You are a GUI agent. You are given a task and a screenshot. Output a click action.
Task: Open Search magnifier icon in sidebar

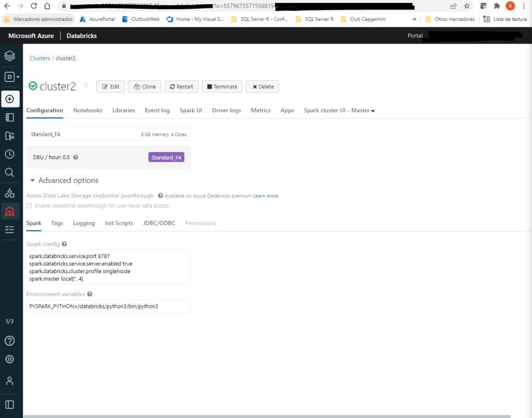[x=10, y=172]
